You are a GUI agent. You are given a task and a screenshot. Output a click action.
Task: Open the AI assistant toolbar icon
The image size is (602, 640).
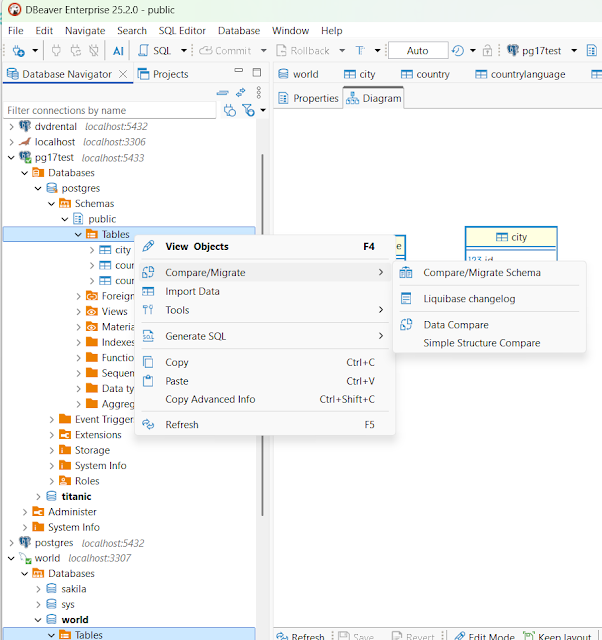(x=118, y=51)
